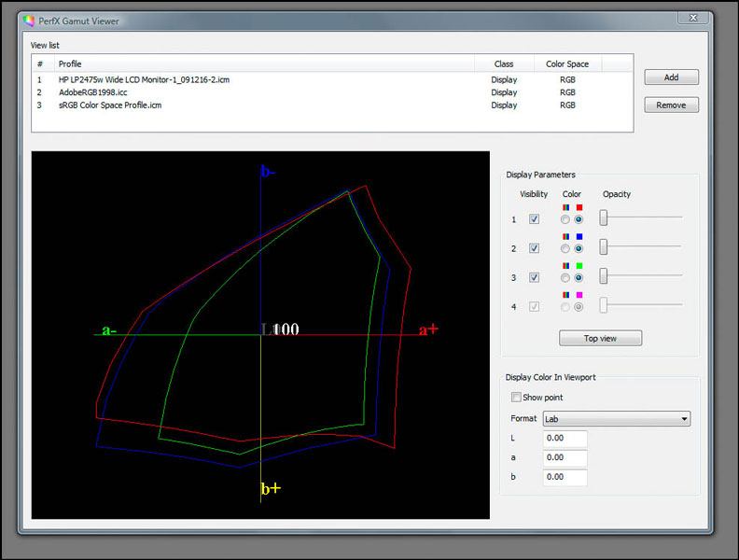Viewport: 739px width, 560px height.
Task: Click the opacity slider handle for profile 1
Action: (604, 218)
